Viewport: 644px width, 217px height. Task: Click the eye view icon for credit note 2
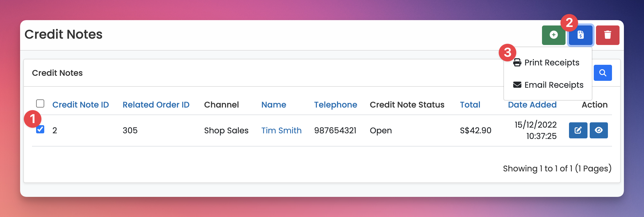point(598,130)
